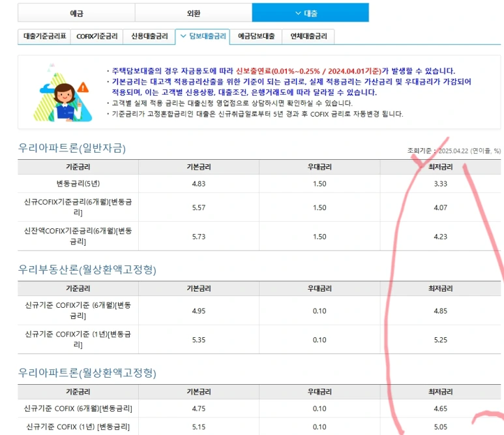Select the 담보대출금리 sub-tab
The height and width of the screenshot is (435, 504).
(203, 37)
